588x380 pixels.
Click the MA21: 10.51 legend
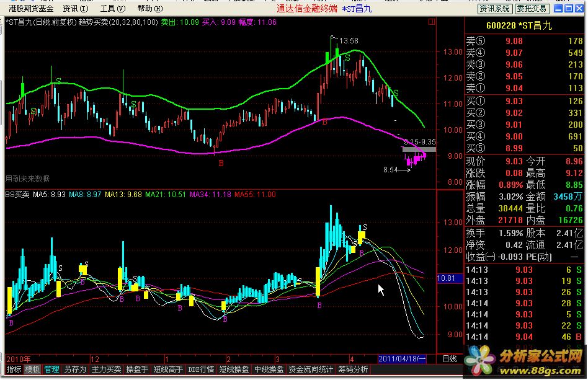click(x=165, y=195)
